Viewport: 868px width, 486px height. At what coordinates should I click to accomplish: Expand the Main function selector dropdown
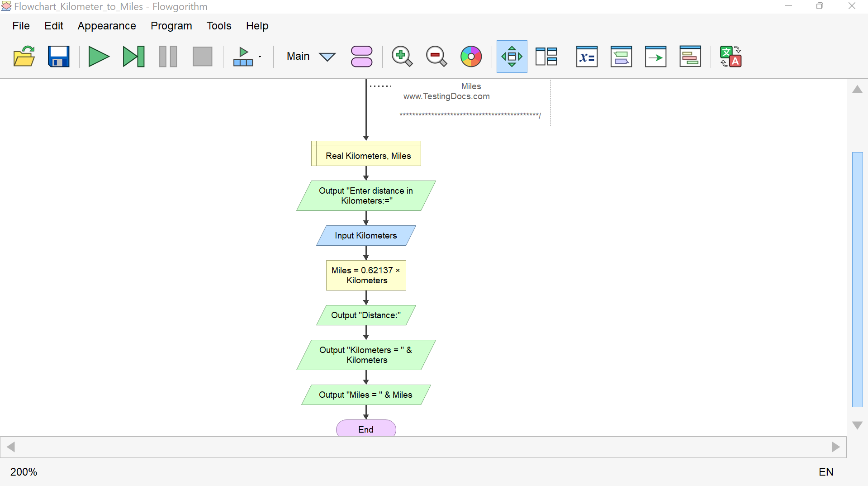tap(327, 57)
